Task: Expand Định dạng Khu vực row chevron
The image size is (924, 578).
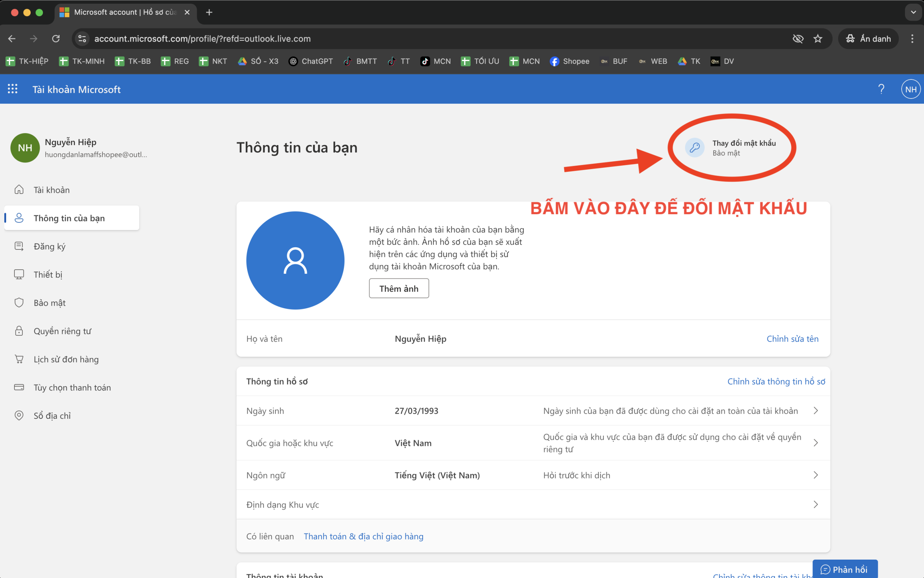Action: pos(815,505)
